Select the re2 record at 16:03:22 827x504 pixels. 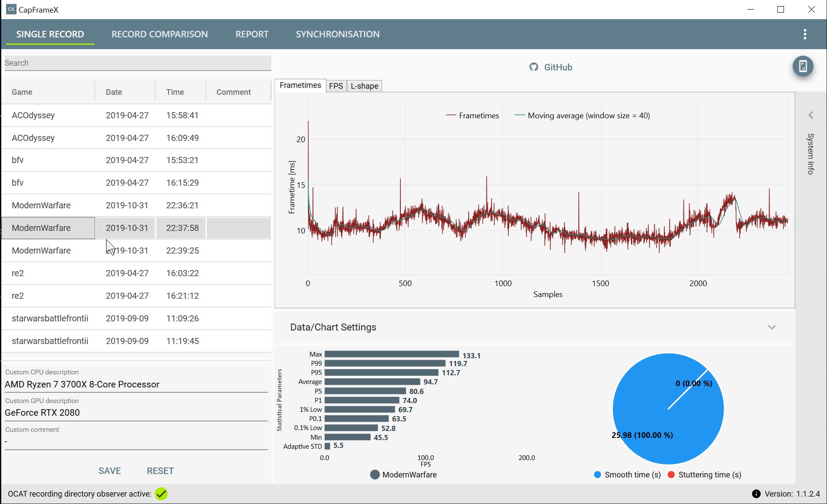[x=137, y=273]
